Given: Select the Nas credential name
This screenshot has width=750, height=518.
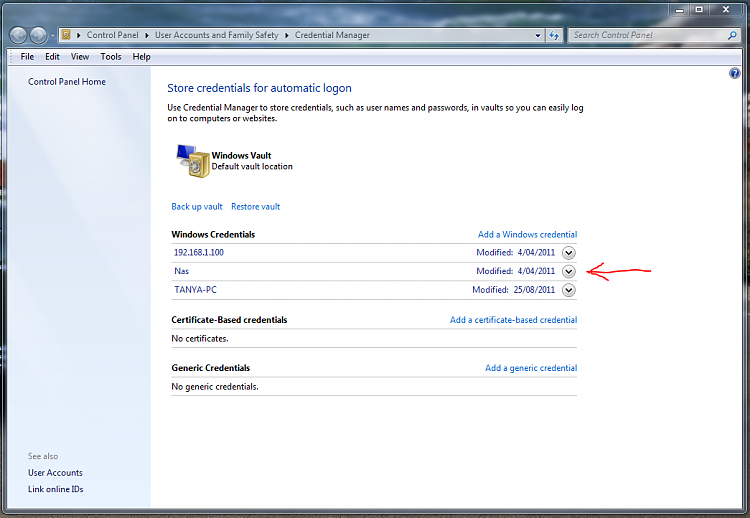Looking at the screenshot, I should click(181, 271).
